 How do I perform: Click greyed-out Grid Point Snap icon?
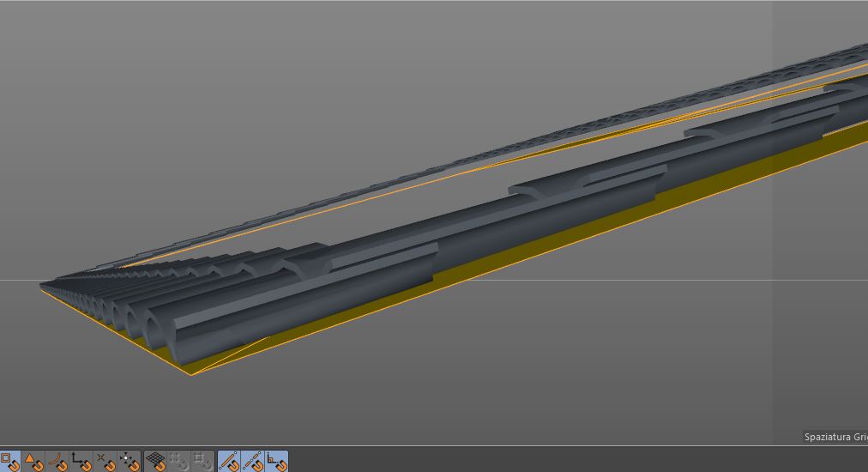pyautogui.click(x=178, y=462)
